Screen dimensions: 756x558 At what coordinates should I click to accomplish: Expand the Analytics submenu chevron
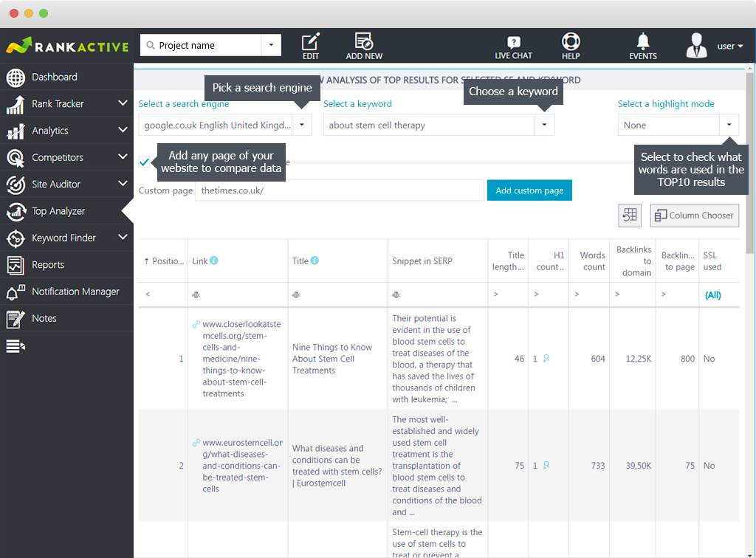click(x=123, y=130)
